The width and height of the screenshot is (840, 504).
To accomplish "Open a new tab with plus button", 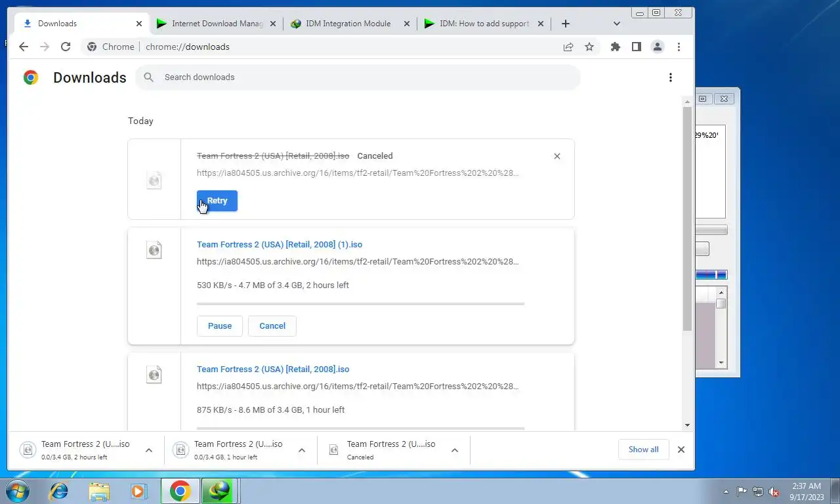I will point(566,24).
